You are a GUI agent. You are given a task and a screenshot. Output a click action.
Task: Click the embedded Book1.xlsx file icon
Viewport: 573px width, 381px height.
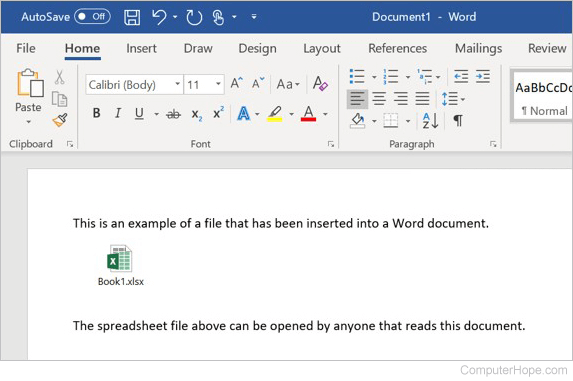point(119,258)
